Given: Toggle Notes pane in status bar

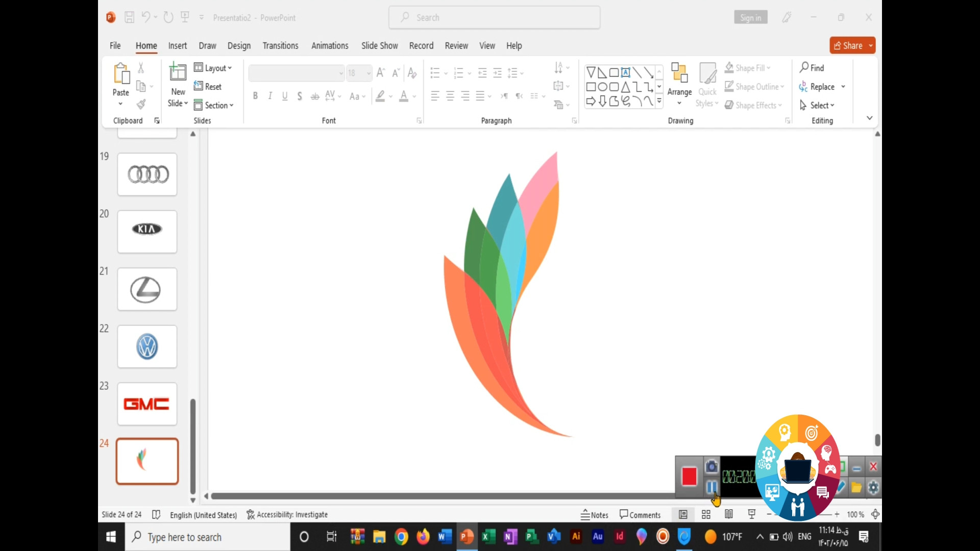Looking at the screenshot, I should click(595, 515).
